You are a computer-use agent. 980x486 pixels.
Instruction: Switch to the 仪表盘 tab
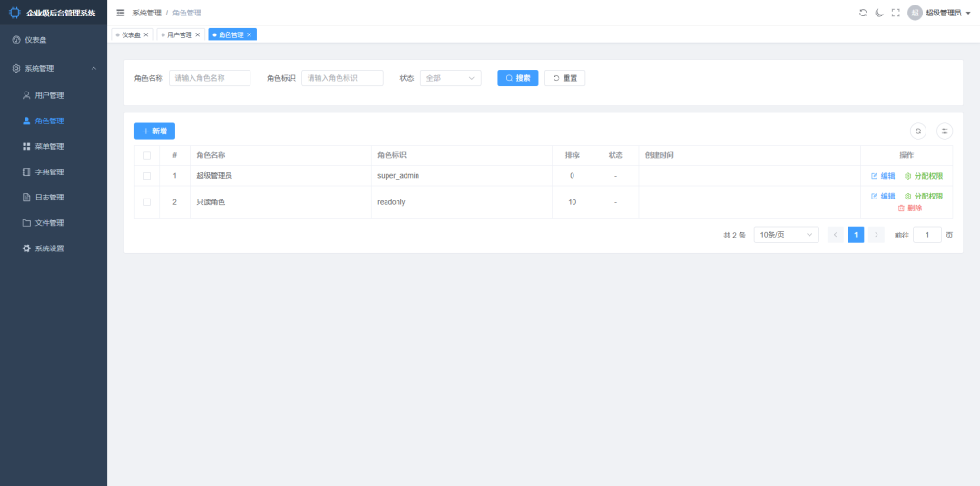(x=131, y=35)
